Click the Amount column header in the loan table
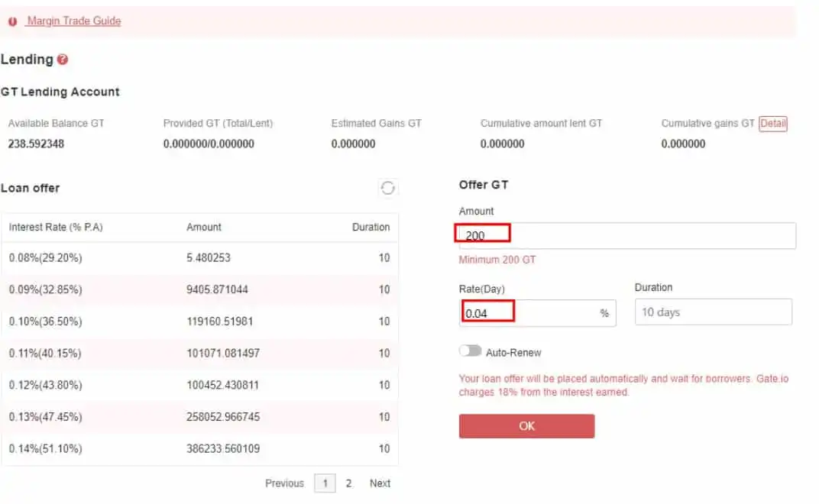 pyautogui.click(x=204, y=228)
